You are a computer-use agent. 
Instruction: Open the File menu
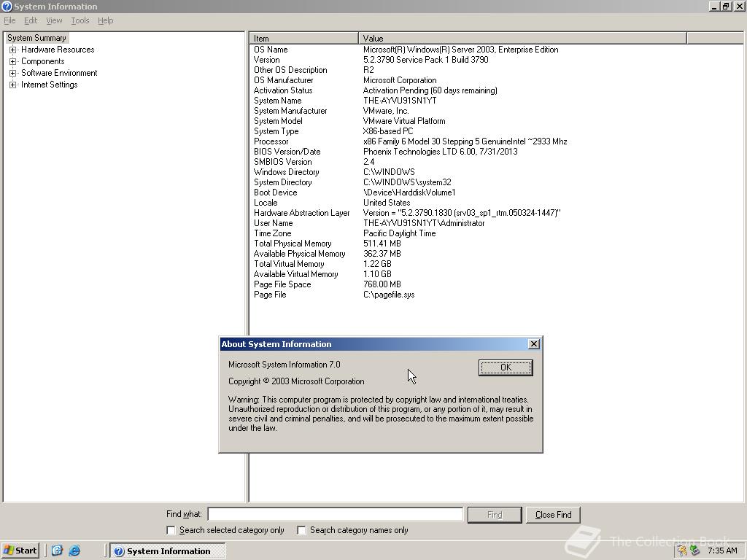click(x=9, y=20)
